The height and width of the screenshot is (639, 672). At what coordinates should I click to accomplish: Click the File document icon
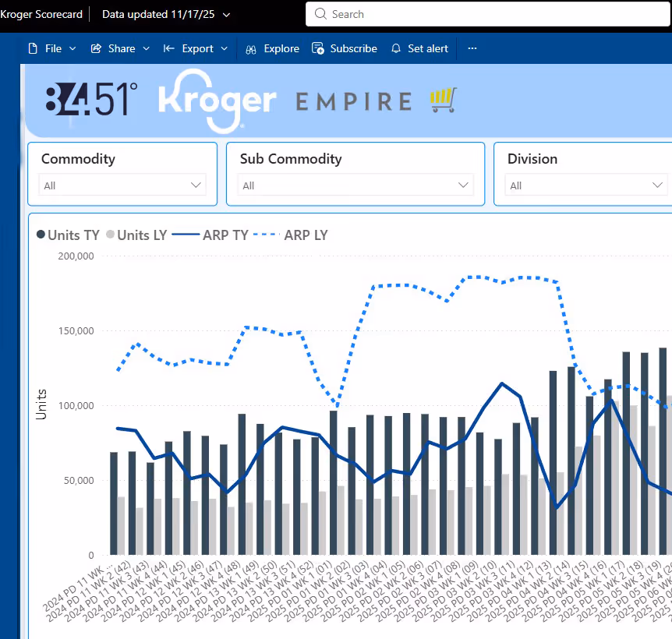pyautogui.click(x=34, y=48)
